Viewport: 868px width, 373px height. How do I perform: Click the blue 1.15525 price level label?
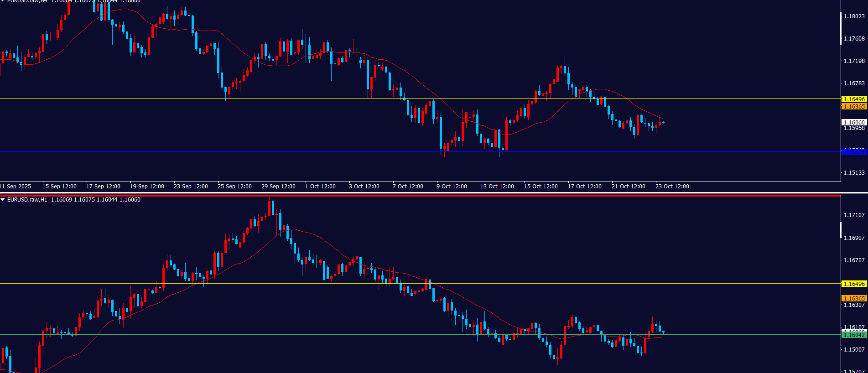coord(853,152)
